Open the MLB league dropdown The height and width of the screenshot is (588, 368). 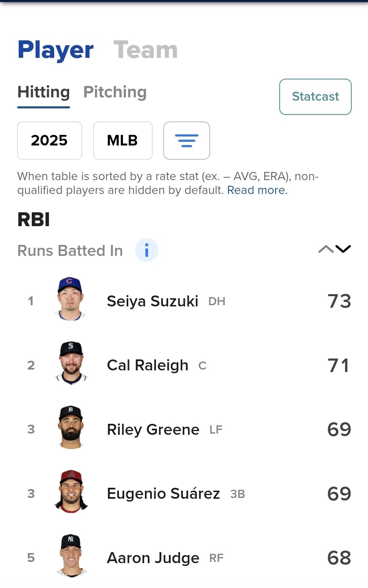pyautogui.click(x=123, y=141)
